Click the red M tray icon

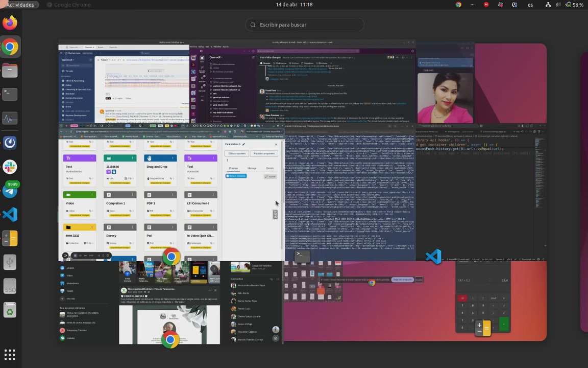(x=486, y=5)
